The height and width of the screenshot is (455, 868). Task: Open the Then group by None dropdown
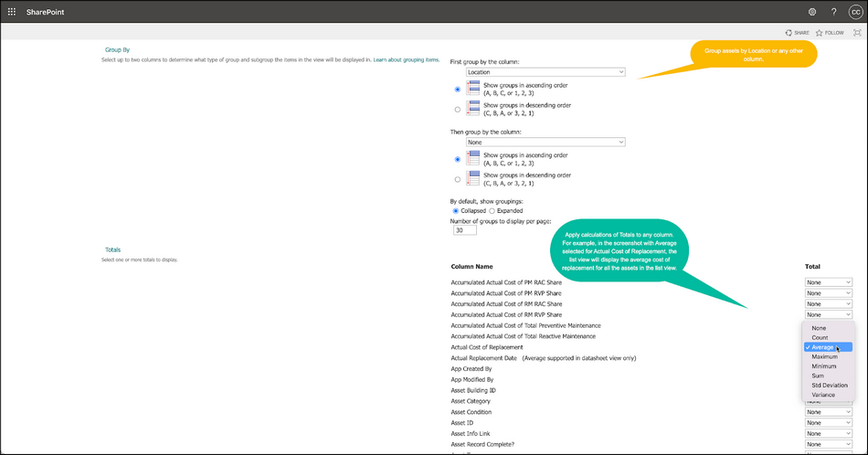point(545,143)
